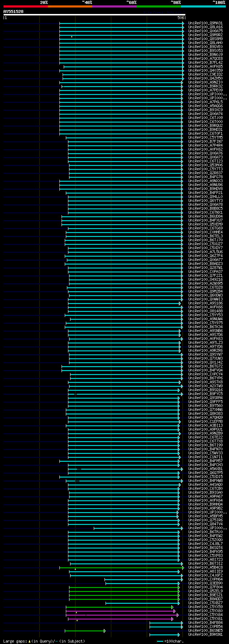229x644 pixels.
Task: Click the cyan arrowhead ending UniRef100_Q9MA31 alignment
Action: [183, 23]
